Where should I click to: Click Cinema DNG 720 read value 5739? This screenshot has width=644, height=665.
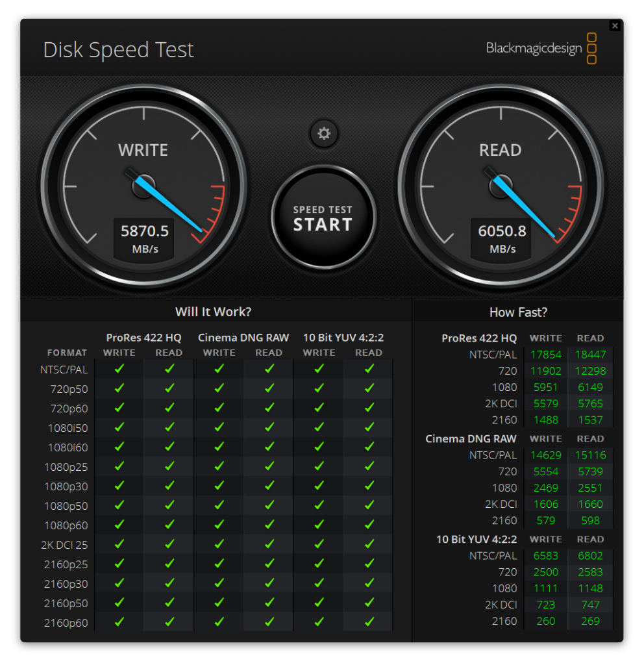point(590,471)
